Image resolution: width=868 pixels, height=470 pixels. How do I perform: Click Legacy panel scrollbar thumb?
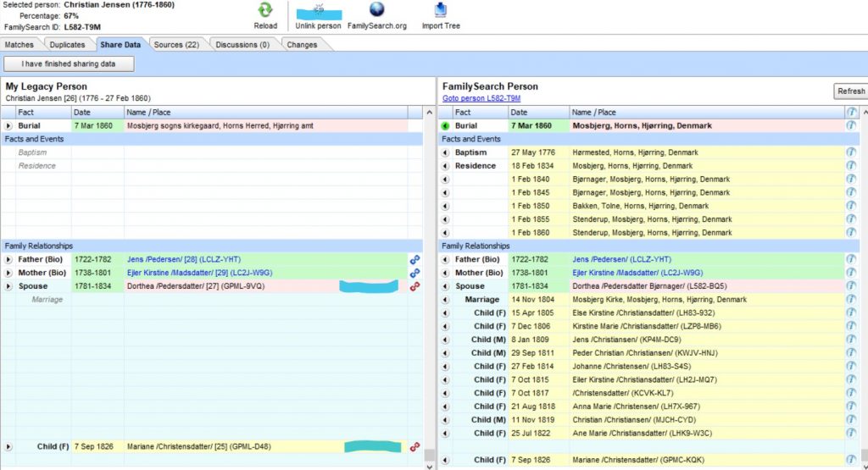tap(430, 455)
